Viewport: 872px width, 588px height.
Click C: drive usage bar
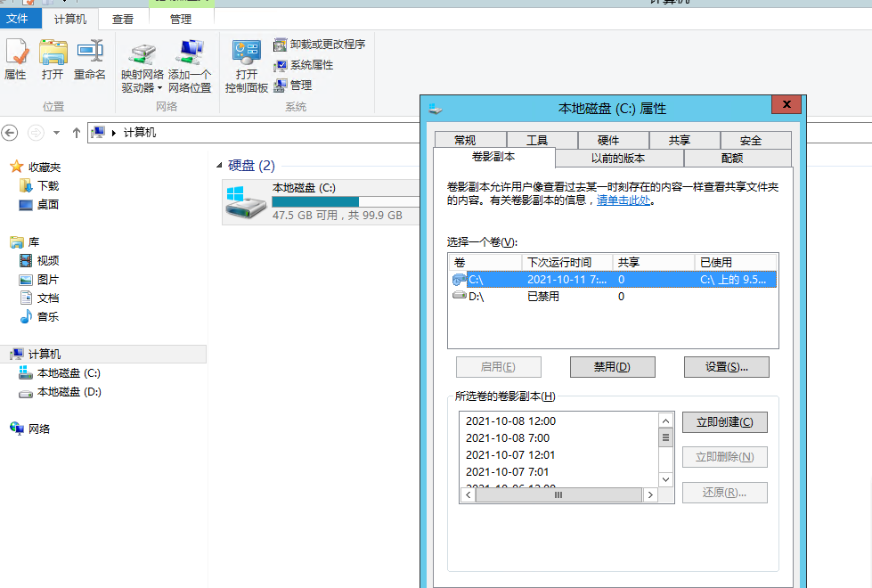coord(346,201)
